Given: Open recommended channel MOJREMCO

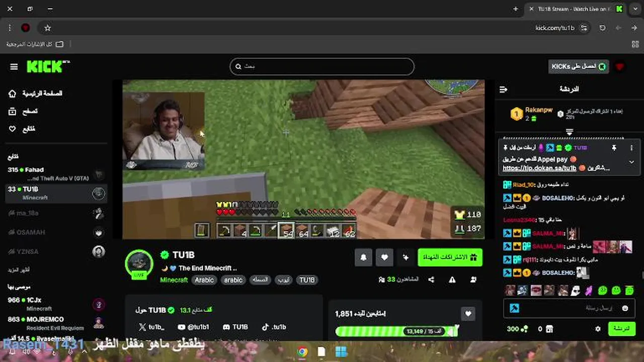Looking at the screenshot, I should [x=56, y=323].
